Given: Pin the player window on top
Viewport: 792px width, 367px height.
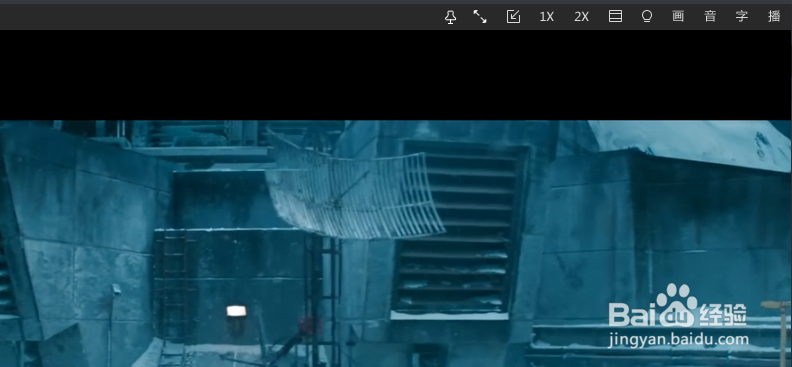Looking at the screenshot, I should (x=450, y=17).
